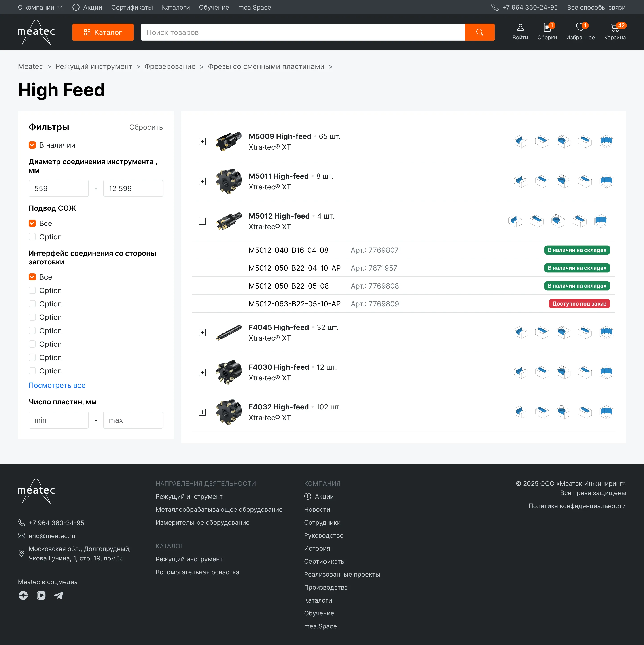Open the favorites heart icon (Избранное)
This screenshot has width=644, height=645.
click(x=580, y=27)
